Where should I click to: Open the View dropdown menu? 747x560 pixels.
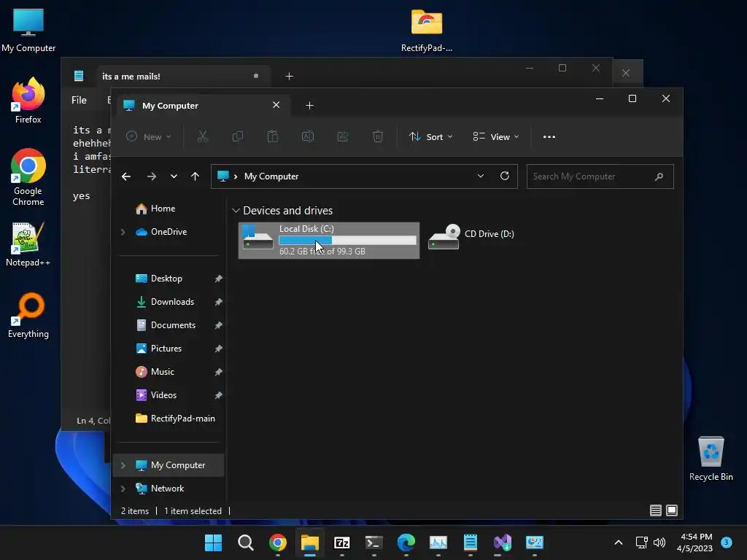[x=496, y=136]
